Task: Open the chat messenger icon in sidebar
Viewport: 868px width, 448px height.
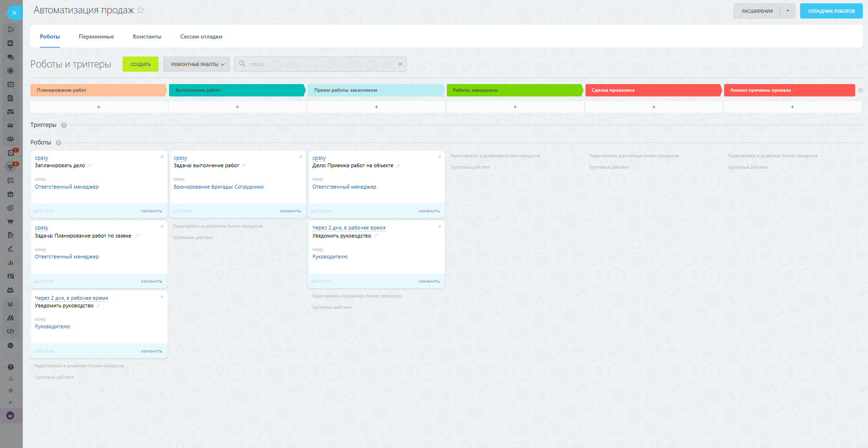Action: point(10,57)
